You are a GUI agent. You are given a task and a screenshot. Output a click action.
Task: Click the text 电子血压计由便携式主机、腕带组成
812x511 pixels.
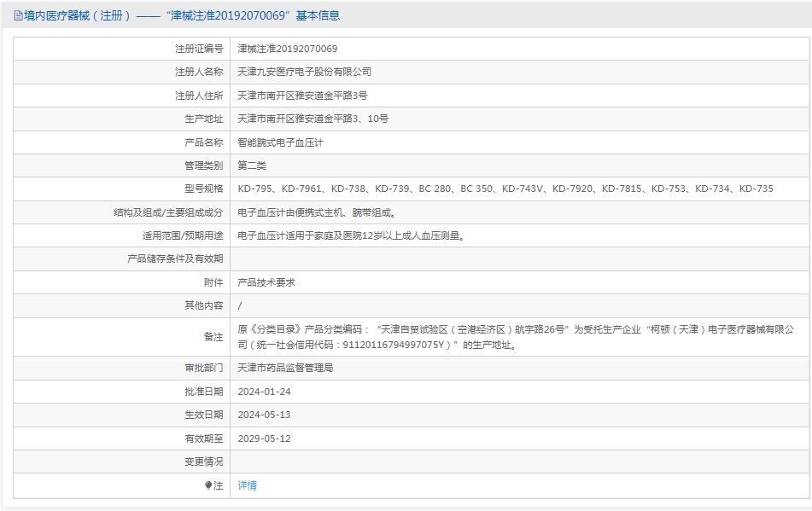point(317,212)
